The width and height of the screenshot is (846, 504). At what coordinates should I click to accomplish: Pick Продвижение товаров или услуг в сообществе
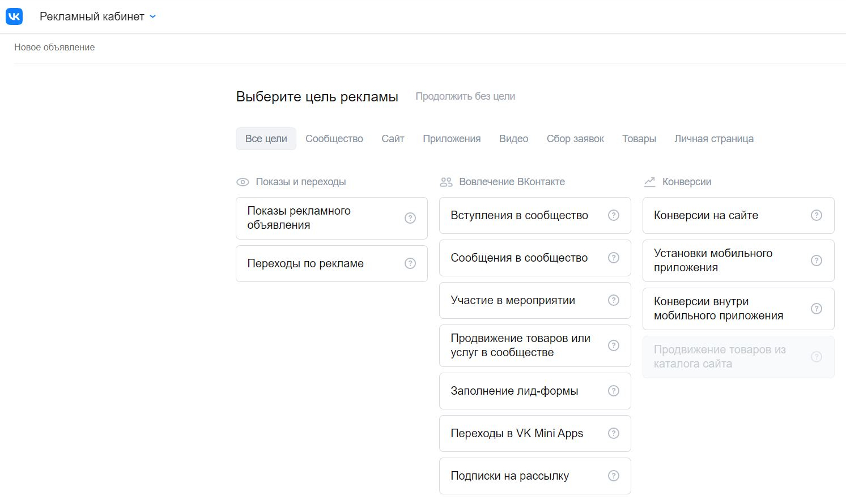(535, 345)
